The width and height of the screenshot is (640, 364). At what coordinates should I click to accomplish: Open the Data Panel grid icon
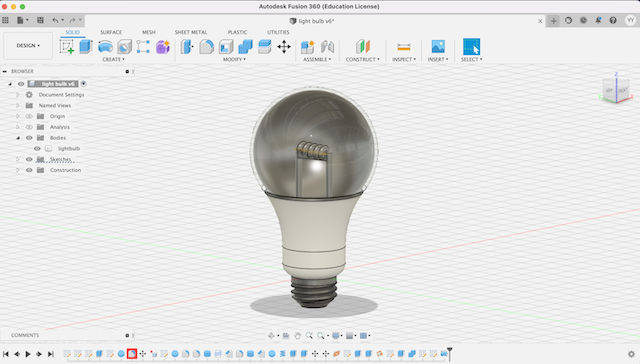(x=5, y=20)
